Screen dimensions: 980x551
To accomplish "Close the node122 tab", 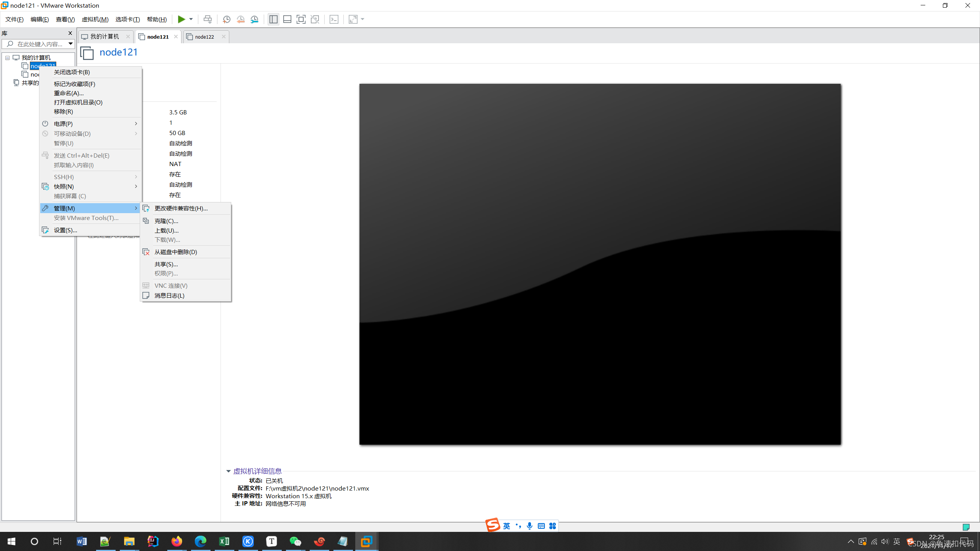I will click(x=224, y=37).
